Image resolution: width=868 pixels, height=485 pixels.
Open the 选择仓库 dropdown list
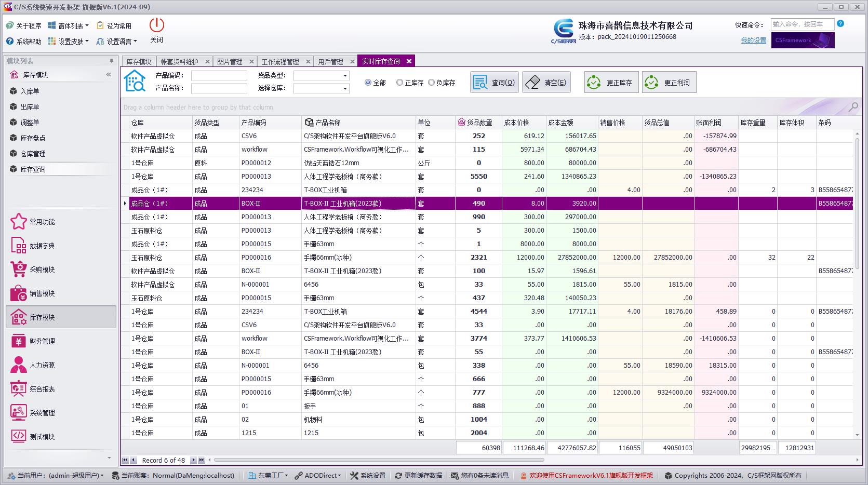coord(344,89)
